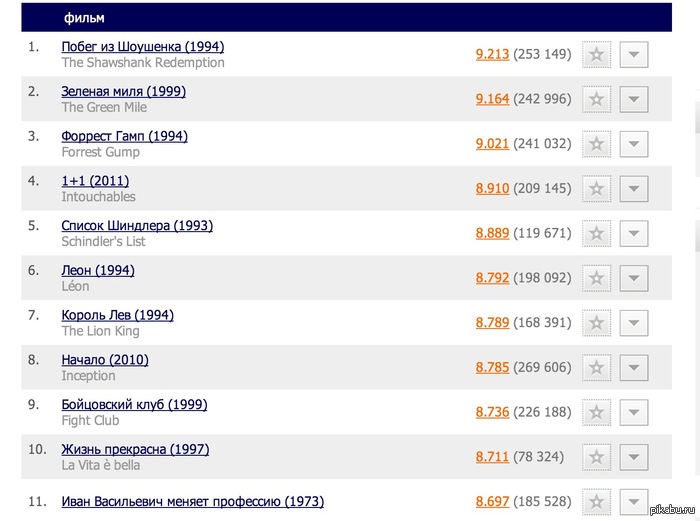The width and height of the screenshot is (700, 521).
Task: Click the star icon for The Shawshank Redemption
Action: pos(596,55)
